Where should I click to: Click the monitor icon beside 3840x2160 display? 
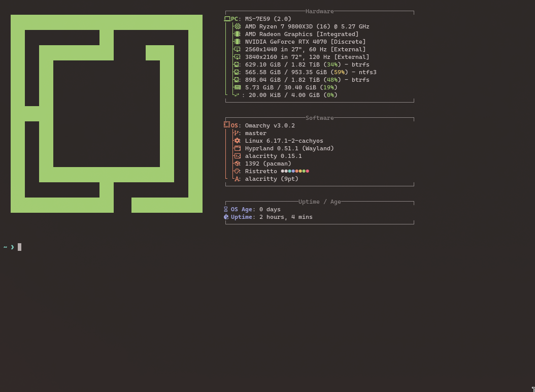point(238,57)
